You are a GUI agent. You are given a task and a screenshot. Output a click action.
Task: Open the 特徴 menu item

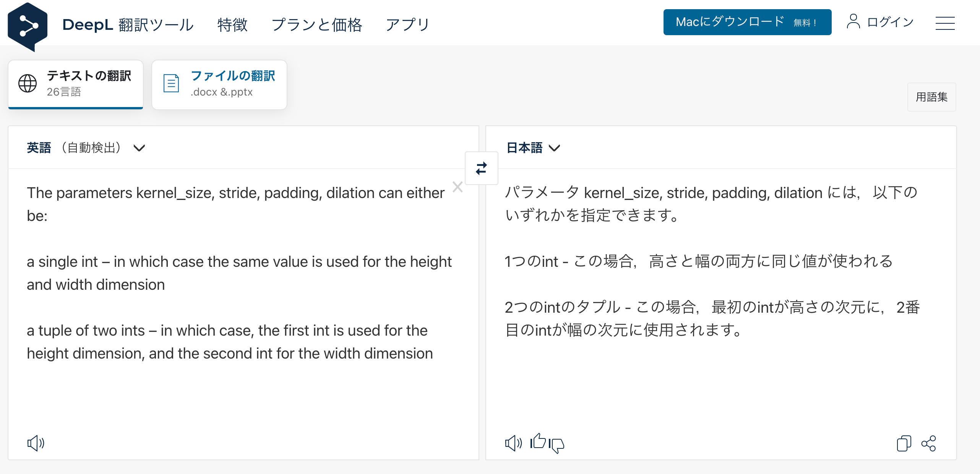point(232,25)
